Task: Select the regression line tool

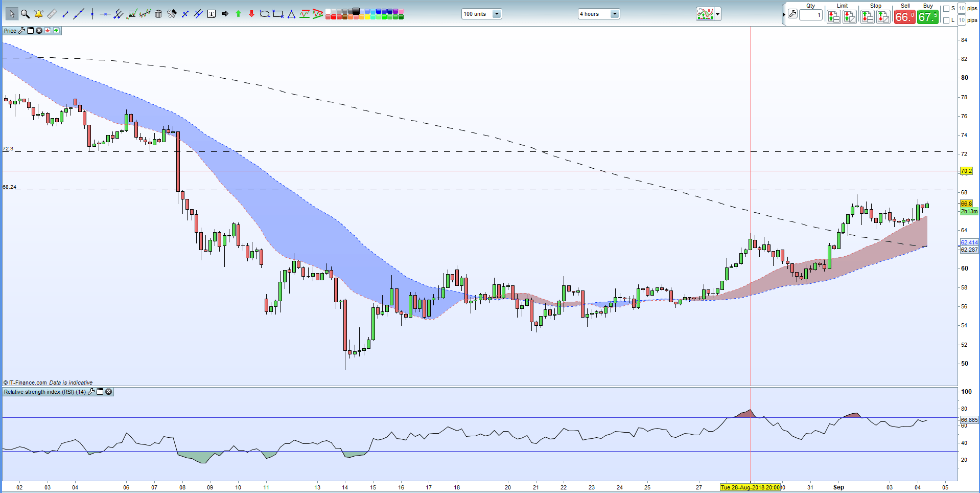Action: [145, 14]
